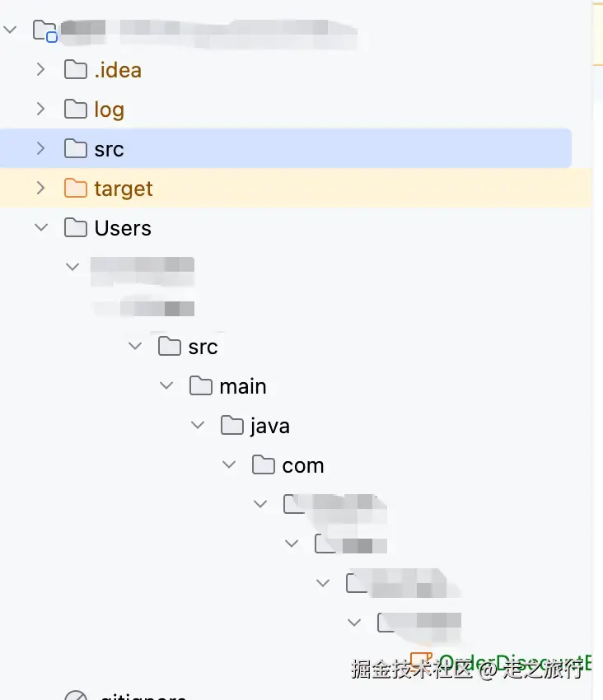The height and width of the screenshot is (700, 603).
Task: Expand the target folder chevron
Action: (x=41, y=189)
